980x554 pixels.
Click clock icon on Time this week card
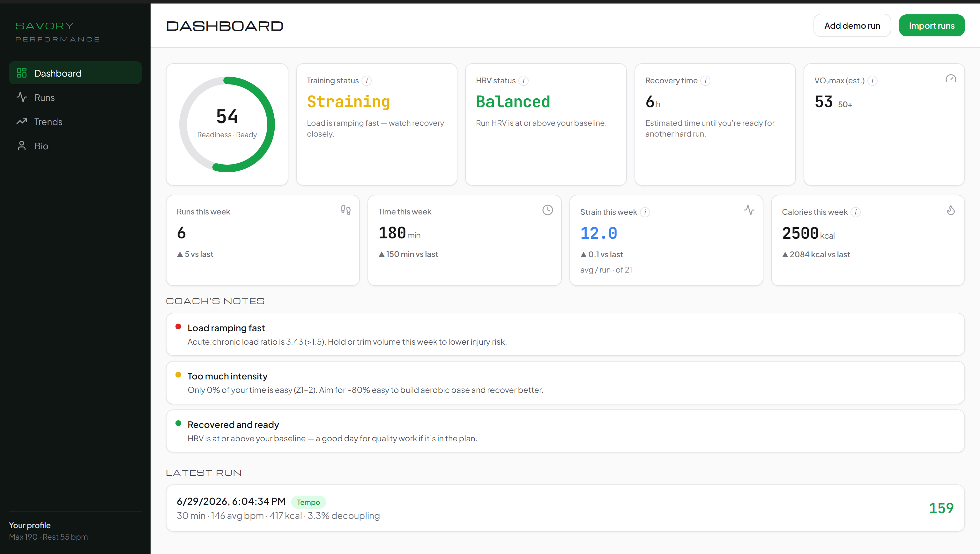pos(547,210)
